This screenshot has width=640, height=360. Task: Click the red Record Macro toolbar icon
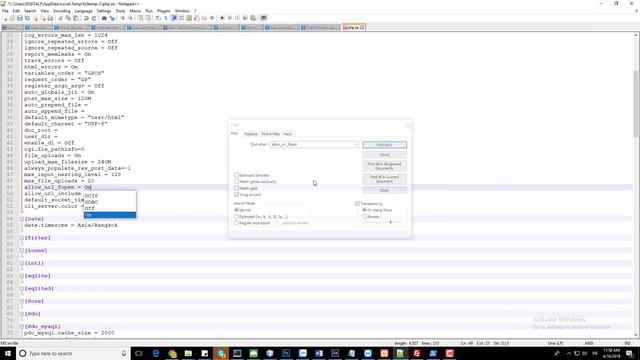coord(222,18)
